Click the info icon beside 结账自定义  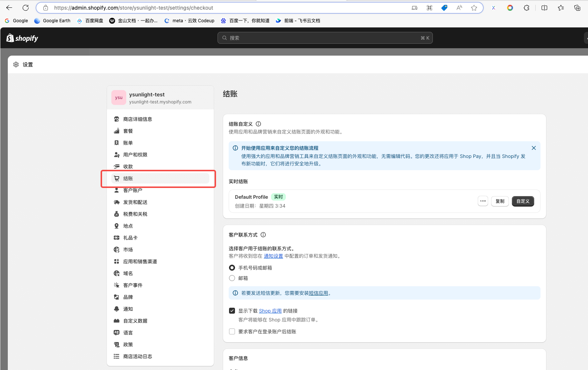(258, 124)
